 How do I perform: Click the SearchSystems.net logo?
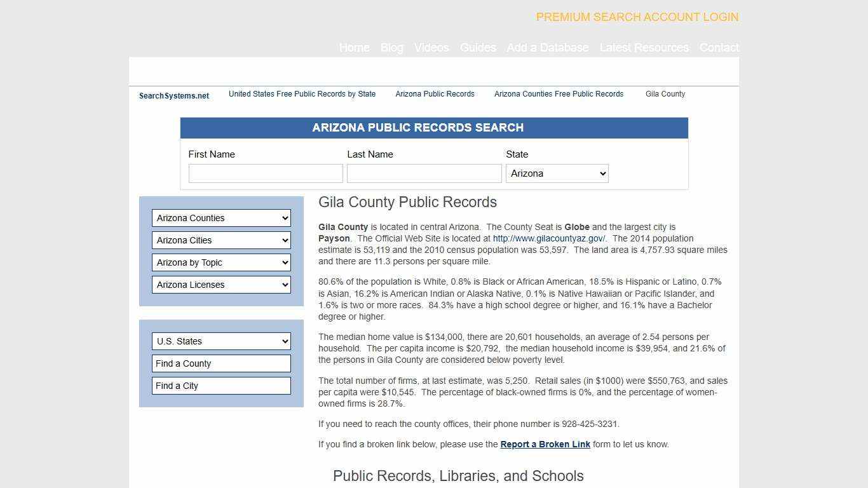[x=173, y=95]
